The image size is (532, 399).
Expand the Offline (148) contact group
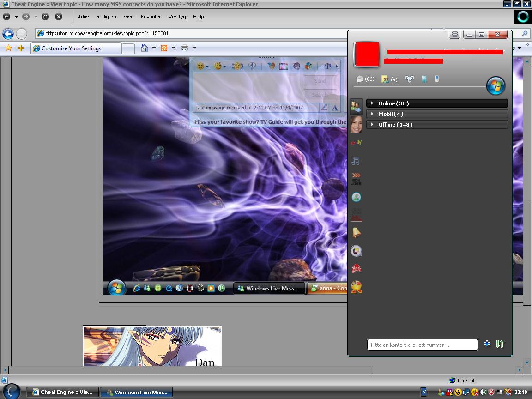click(x=437, y=125)
